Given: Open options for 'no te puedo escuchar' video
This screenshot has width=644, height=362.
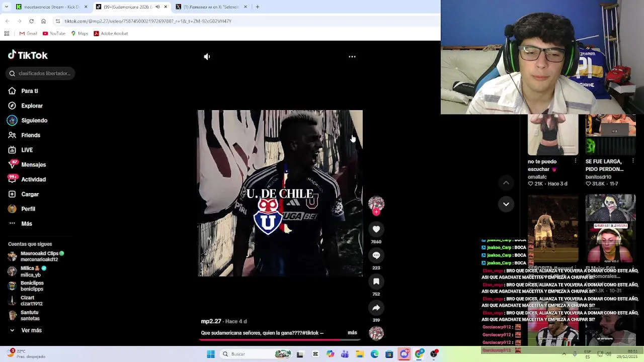Looking at the screenshot, I should coord(576,161).
